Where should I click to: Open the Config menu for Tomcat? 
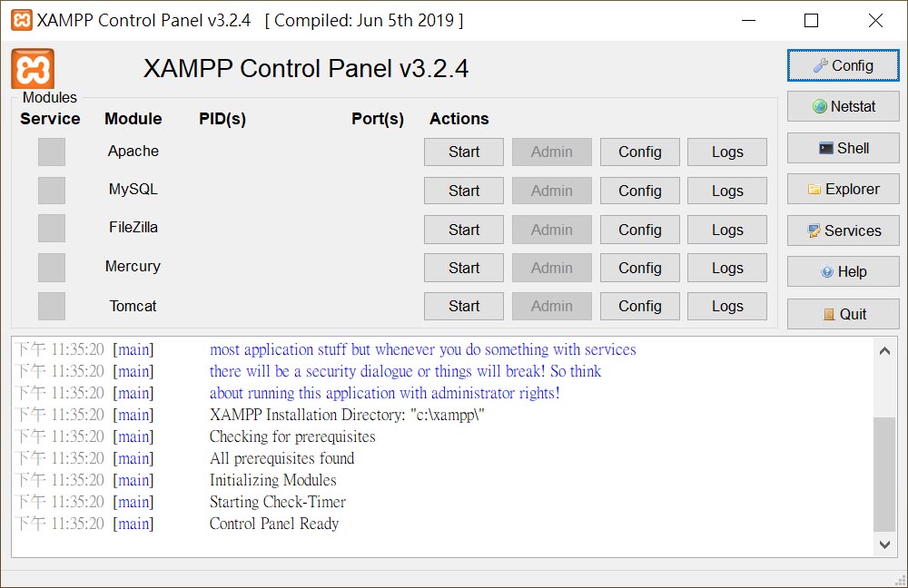pos(640,307)
